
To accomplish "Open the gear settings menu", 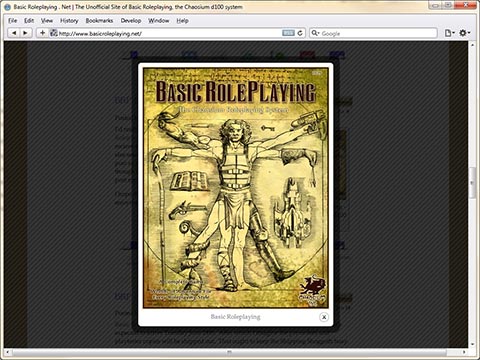I will pos(464,33).
